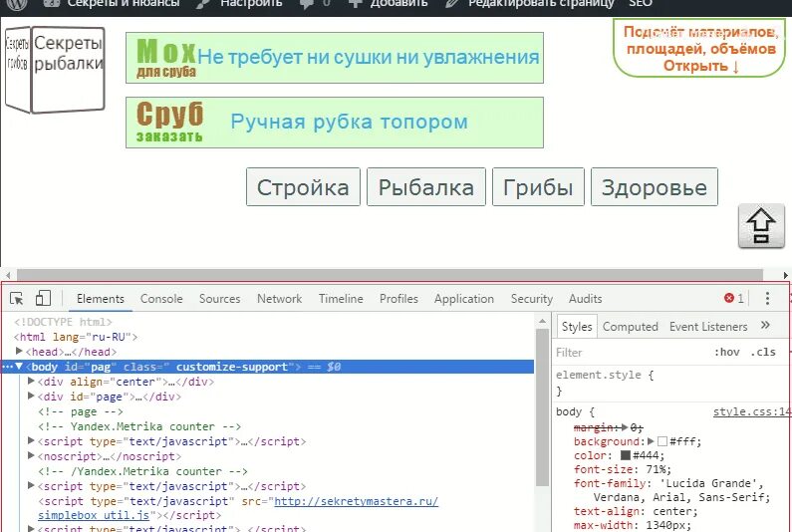Click the Грибы navigation button

click(538, 187)
